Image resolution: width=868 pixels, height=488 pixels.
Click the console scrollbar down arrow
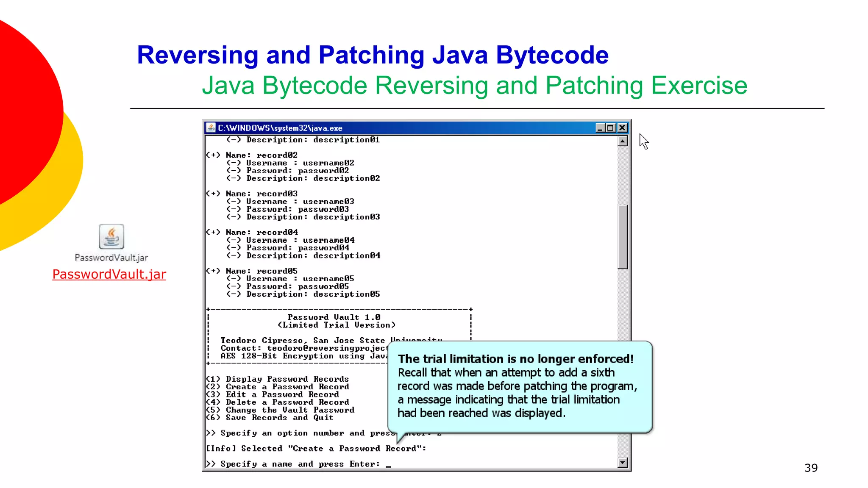point(622,463)
